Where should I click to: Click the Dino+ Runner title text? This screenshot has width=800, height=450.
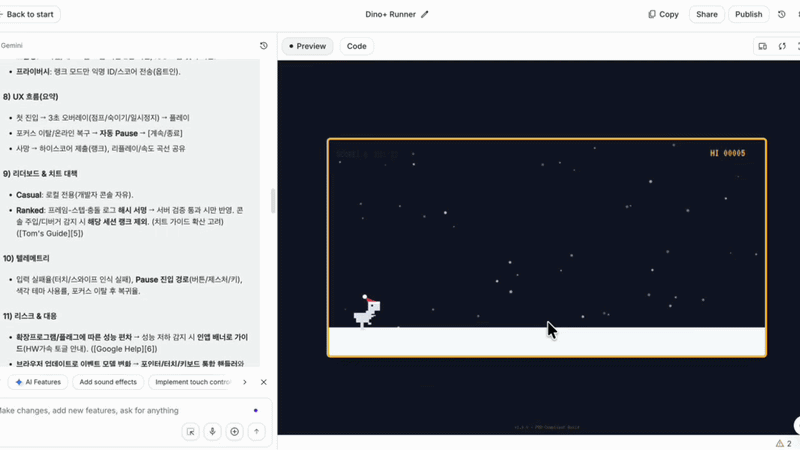click(390, 14)
